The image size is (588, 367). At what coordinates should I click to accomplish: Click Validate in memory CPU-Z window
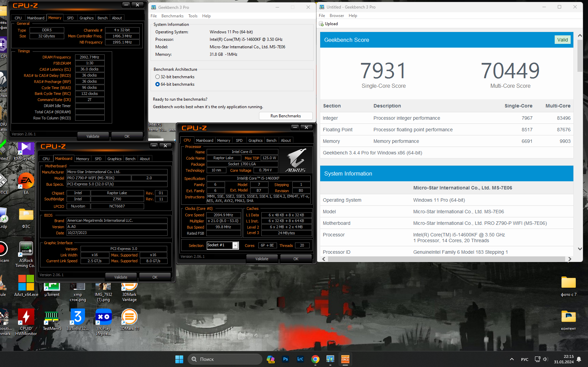pyautogui.click(x=93, y=136)
